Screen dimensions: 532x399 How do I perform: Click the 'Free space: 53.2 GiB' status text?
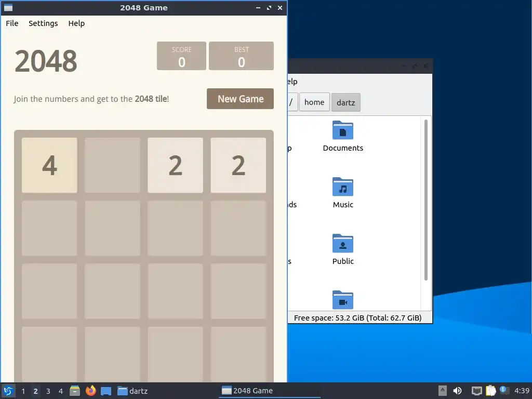pyautogui.click(x=357, y=318)
